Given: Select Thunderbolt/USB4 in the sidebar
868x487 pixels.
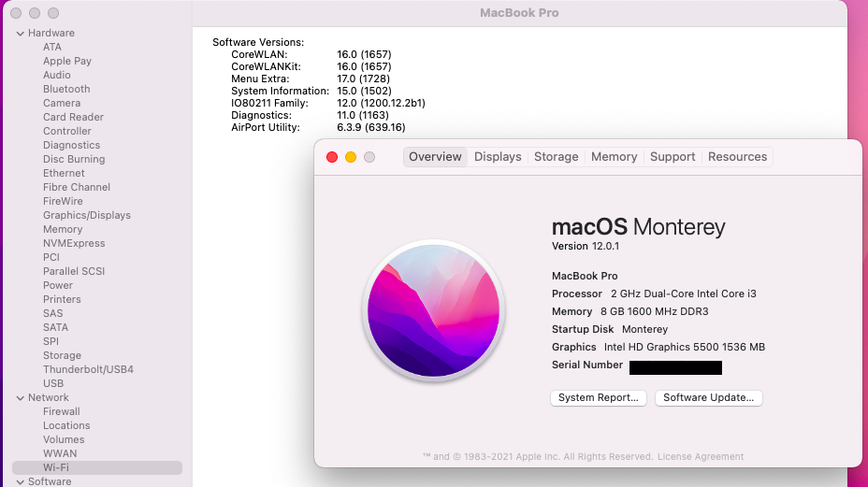Looking at the screenshot, I should click(x=88, y=369).
